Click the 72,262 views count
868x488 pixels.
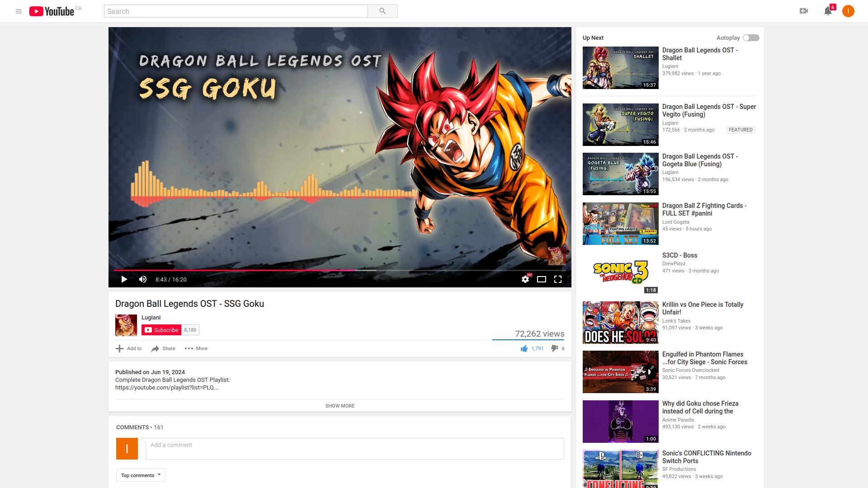[x=540, y=334]
